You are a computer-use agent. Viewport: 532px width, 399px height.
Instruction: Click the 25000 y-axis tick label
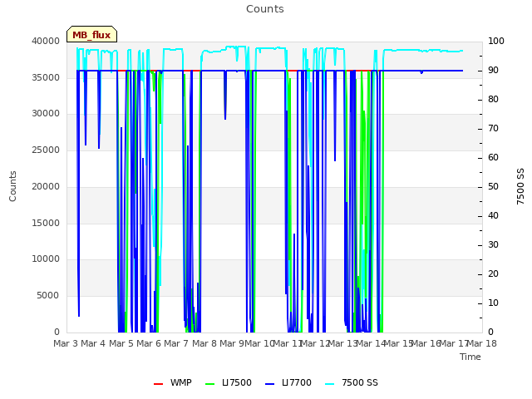pyautogui.click(x=46, y=150)
